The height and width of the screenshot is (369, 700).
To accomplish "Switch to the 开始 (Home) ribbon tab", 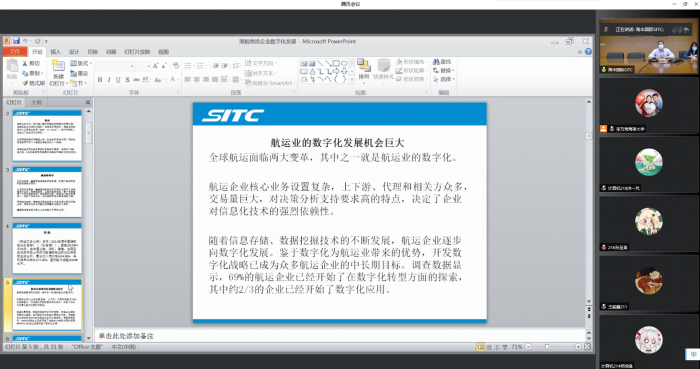I will [37, 52].
